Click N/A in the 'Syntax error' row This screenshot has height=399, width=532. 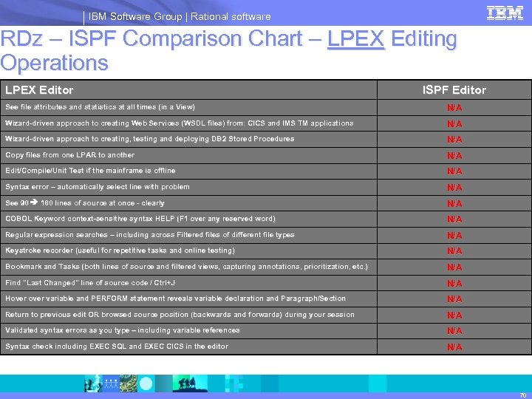(x=454, y=188)
